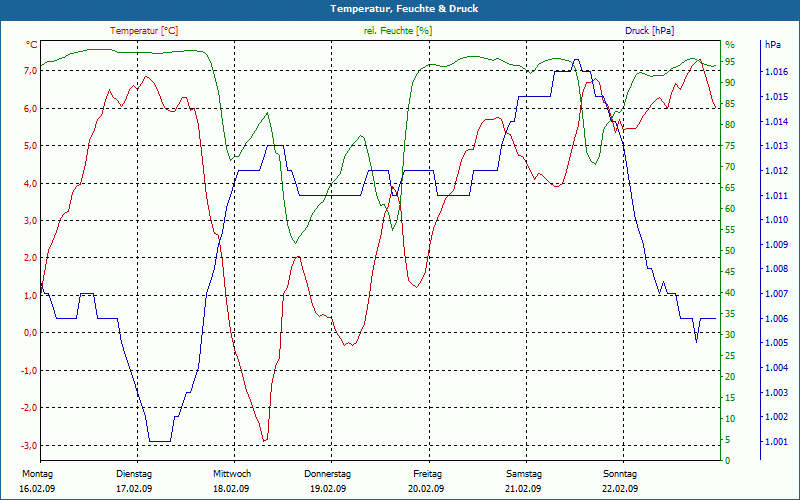The height and width of the screenshot is (500, 800).
Task: Click the green '%' axis unit label
Action: pyautogui.click(x=731, y=45)
